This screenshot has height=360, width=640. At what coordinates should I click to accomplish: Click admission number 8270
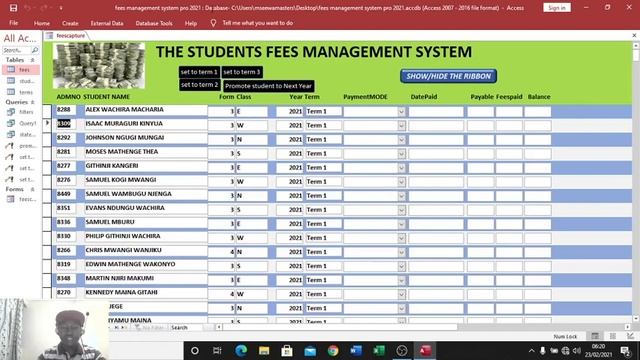[64, 292]
